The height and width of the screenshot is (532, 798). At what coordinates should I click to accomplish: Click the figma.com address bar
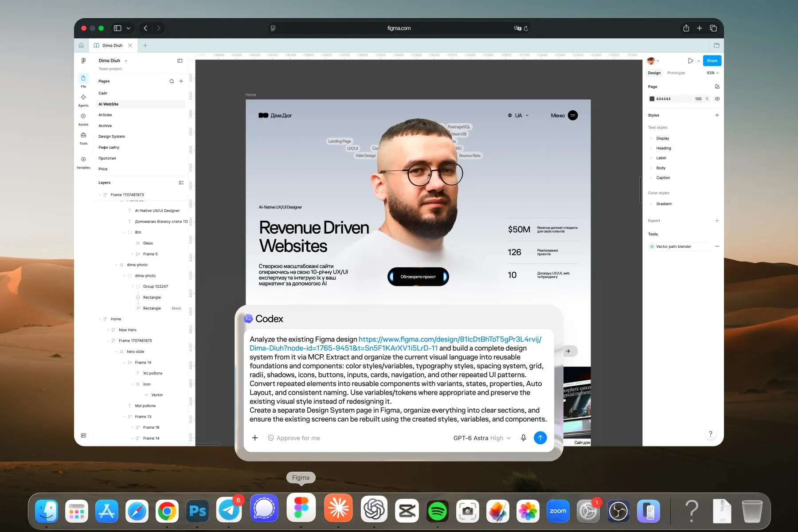(399, 28)
